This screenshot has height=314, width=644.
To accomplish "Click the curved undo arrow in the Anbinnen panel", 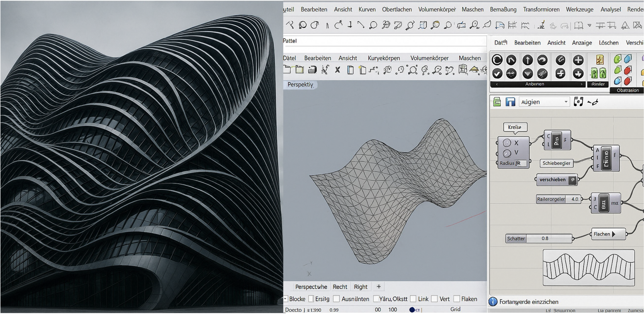I will [x=542, y=60].
